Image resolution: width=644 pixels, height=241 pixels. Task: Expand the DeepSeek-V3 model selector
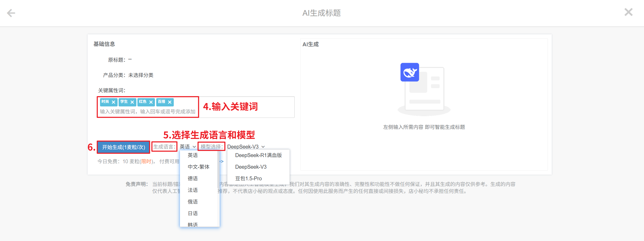click(x=246, y=147)
